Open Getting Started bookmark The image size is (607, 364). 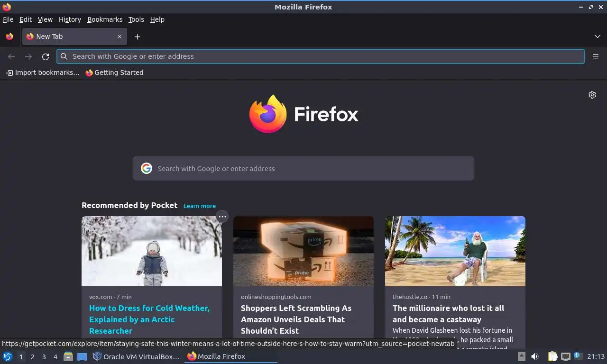tap(114, 73)
